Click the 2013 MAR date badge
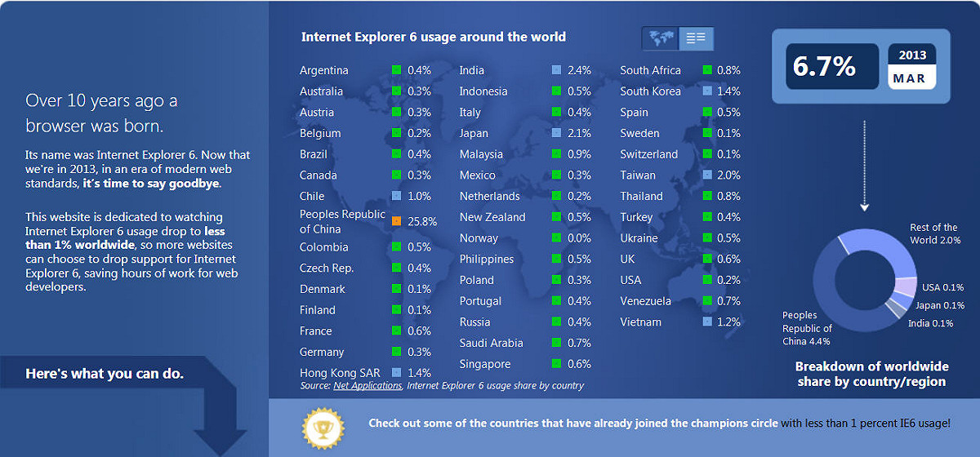The image size is (980, 457). (912, 66)
